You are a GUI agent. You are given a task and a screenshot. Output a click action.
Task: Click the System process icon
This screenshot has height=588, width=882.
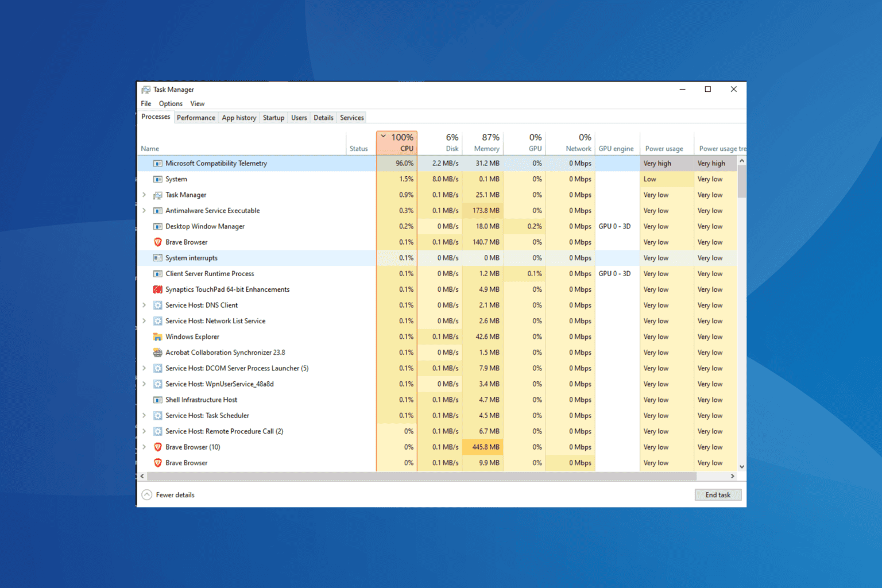[158, 179]
